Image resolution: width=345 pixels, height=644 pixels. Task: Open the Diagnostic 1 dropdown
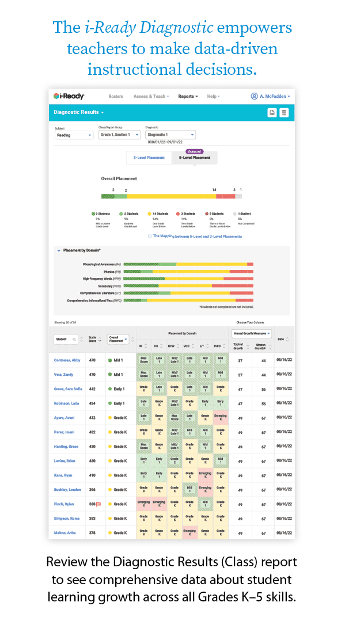170,135
